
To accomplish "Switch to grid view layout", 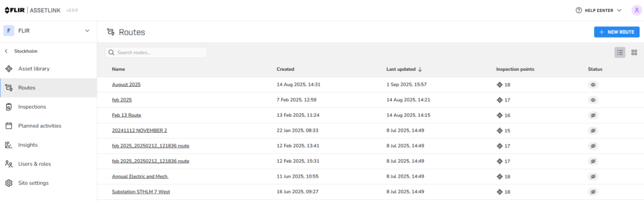I will tap(634, 53).
